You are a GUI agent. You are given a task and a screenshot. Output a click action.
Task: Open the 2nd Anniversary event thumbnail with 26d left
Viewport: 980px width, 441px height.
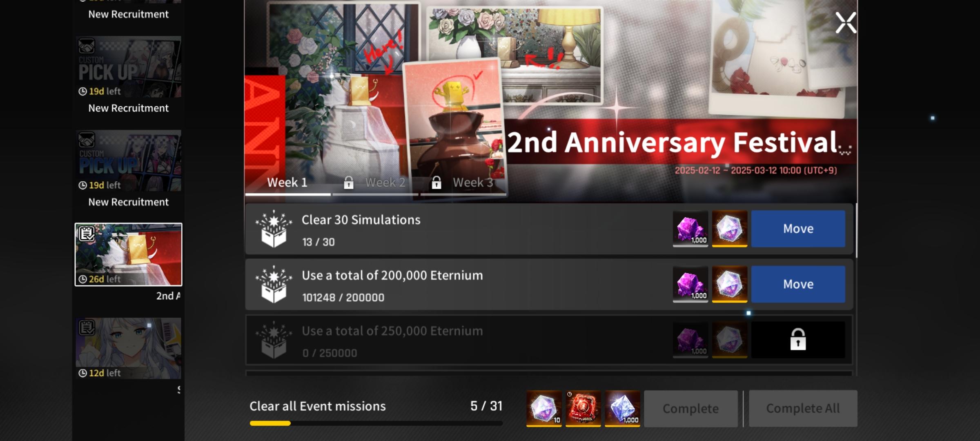pyautogui.click(x=128, y=254)
